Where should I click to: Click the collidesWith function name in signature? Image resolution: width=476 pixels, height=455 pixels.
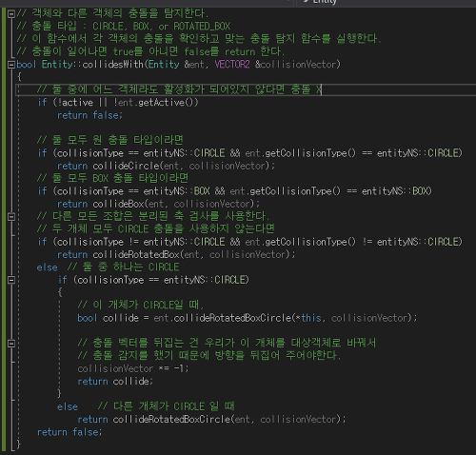[113, 65]
